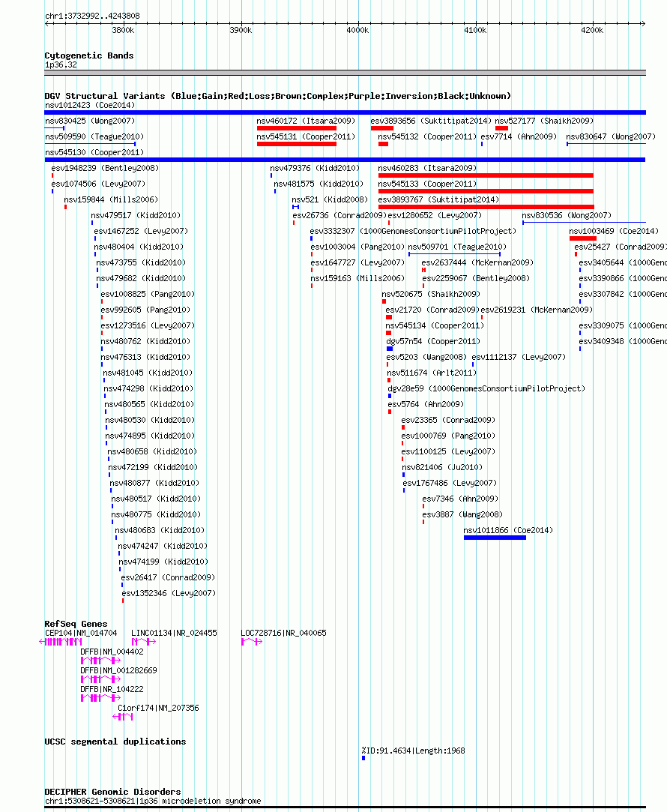The image size is (667, 812).
Task: Open esv26736 (Conrad2009) variant label
Action: click(339, 215)
